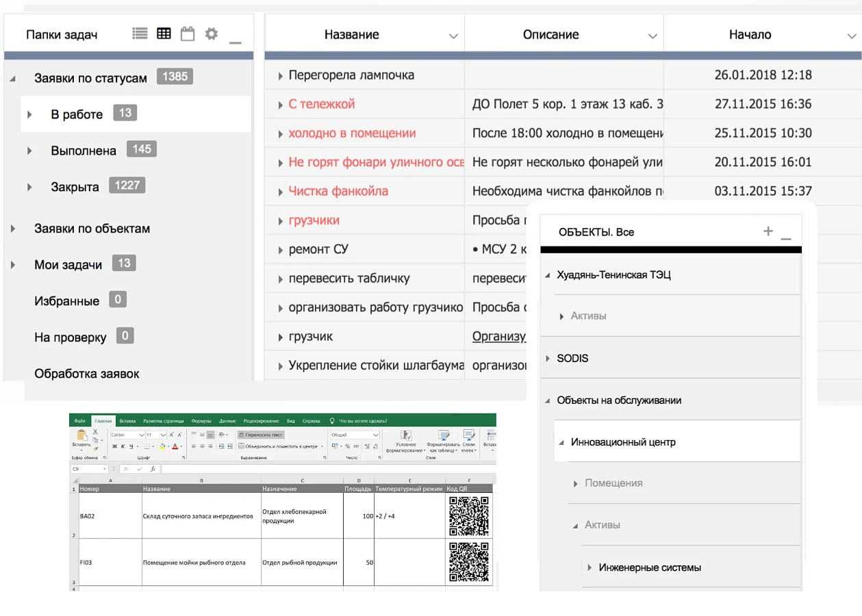Open Excel cell borders icon
The width and height of the screenshot is (862, 616).
click(x=147, y=446)
